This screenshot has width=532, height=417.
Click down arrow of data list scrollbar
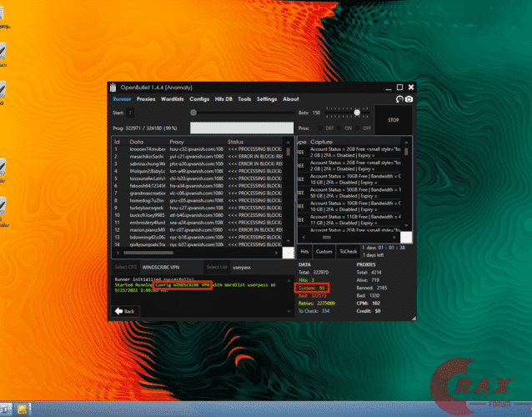tap(288, 241)
